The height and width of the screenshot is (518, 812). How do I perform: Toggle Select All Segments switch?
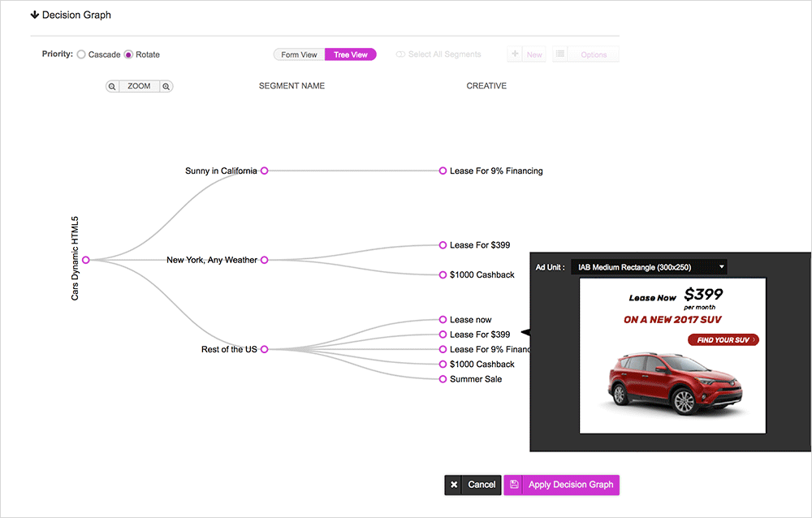point(400,54)
